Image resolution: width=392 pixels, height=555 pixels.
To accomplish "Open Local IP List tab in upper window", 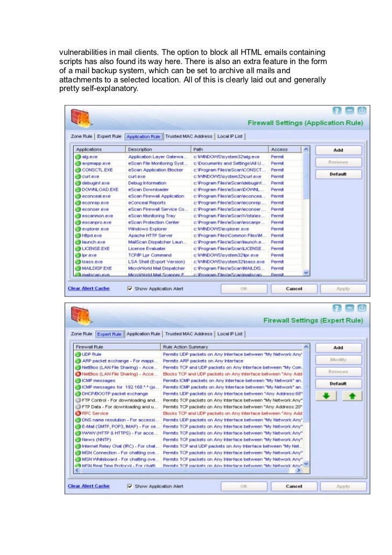I will [x=230, y=136].
